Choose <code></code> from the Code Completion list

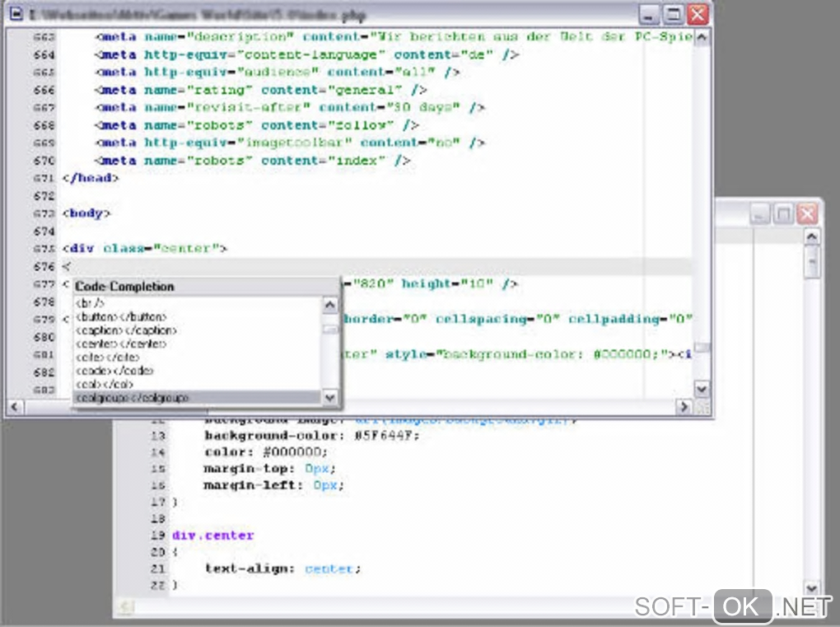114,370
